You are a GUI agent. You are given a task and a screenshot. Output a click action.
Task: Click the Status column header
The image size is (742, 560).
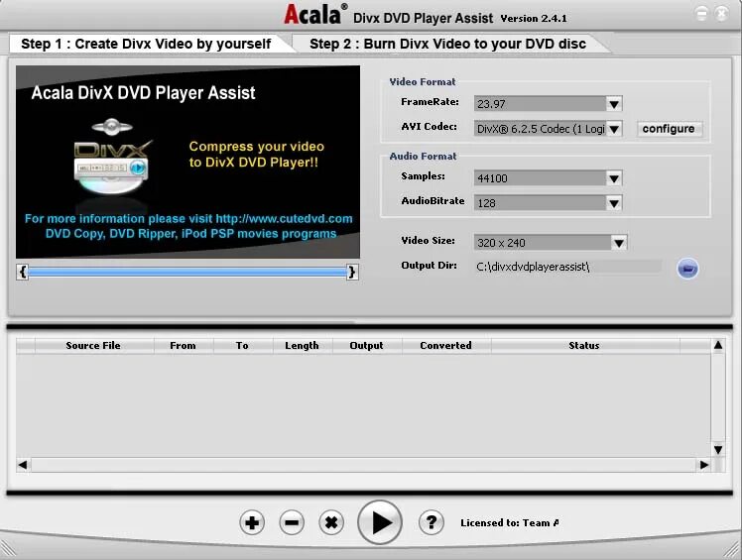click(584, 346)
